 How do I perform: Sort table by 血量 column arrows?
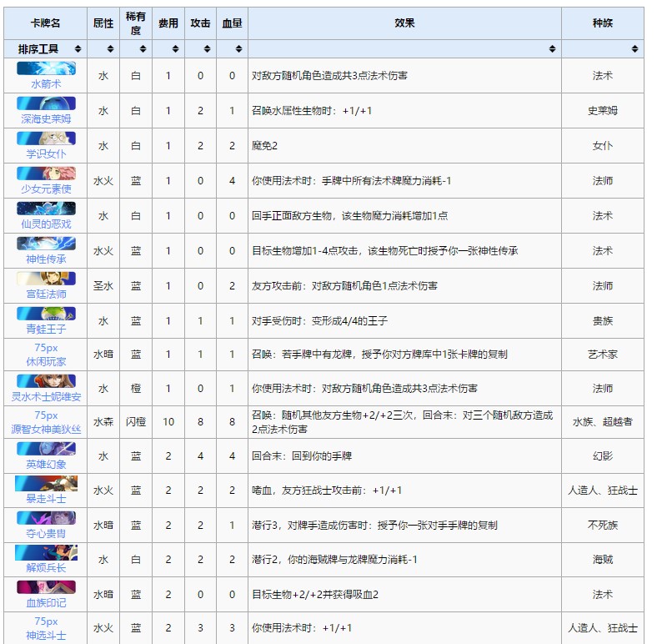click(238, 49)
